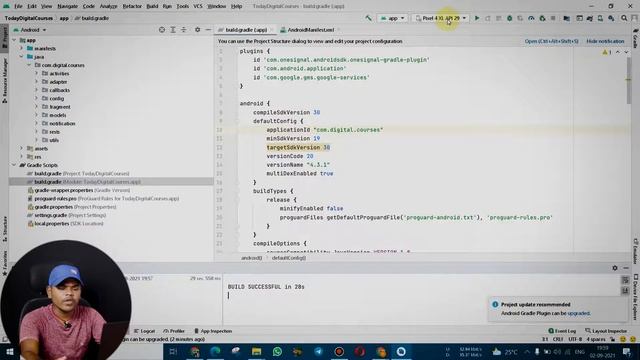This screenshot has height=360, width=640.
Task: Open the VCS menu
Action: pos(198,6)
